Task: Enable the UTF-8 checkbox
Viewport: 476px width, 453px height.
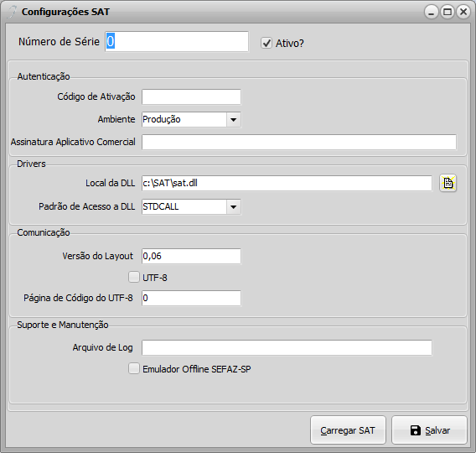Action: tap(134, 277)
